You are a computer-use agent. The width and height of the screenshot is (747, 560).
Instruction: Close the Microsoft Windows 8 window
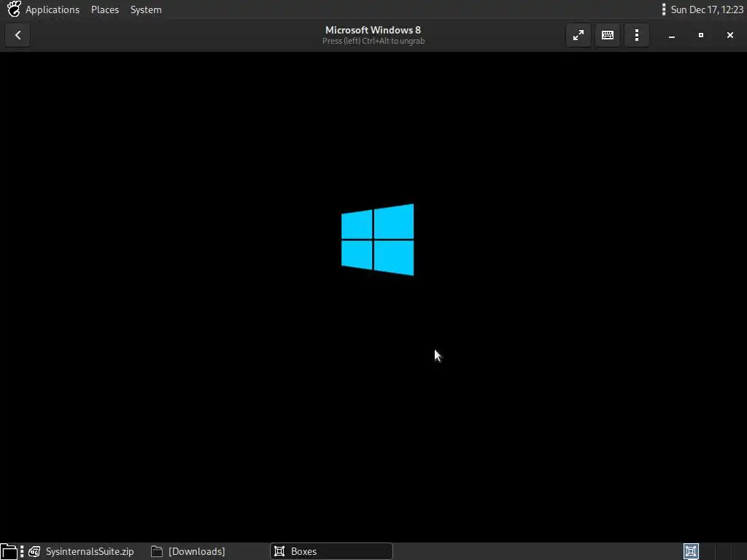point(729,35)
